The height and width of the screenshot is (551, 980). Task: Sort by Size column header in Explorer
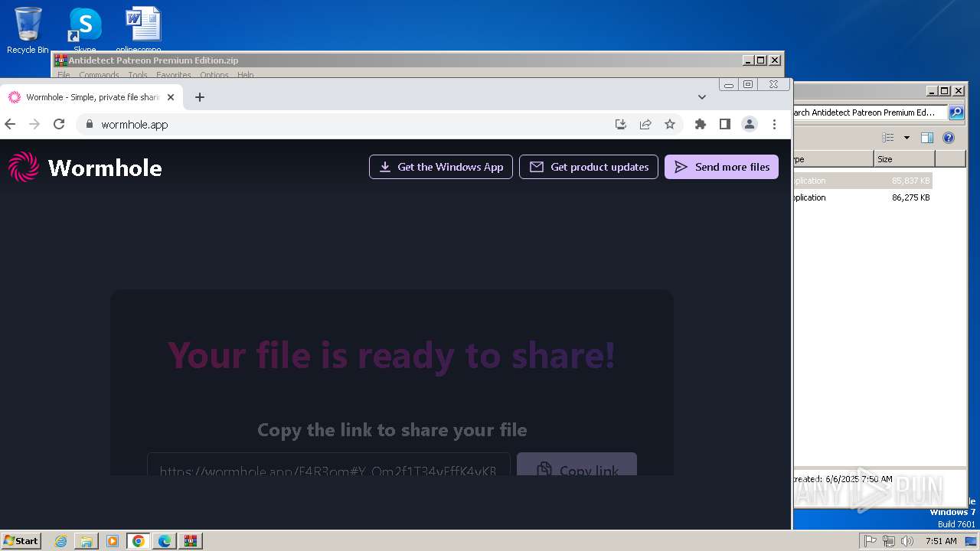pos(904,159)
